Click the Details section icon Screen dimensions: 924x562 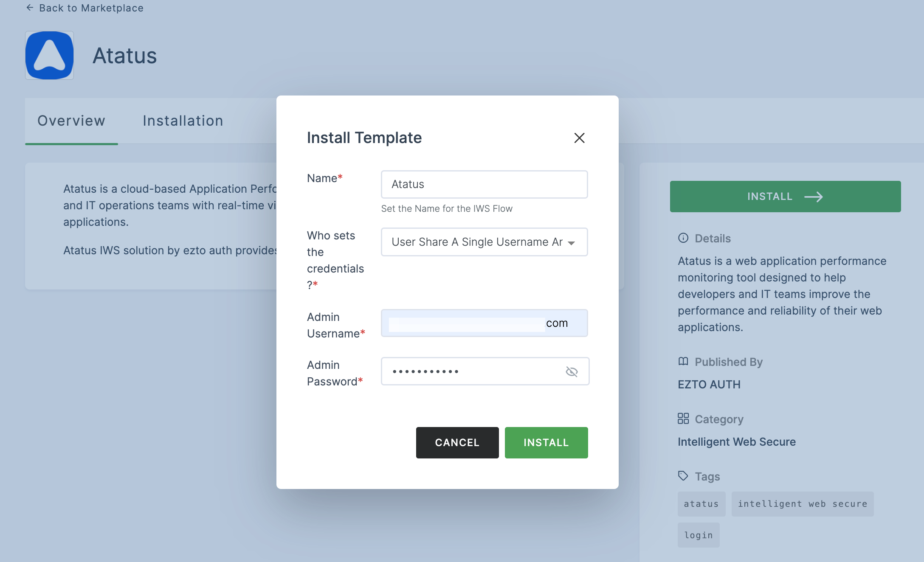point(682,238)
